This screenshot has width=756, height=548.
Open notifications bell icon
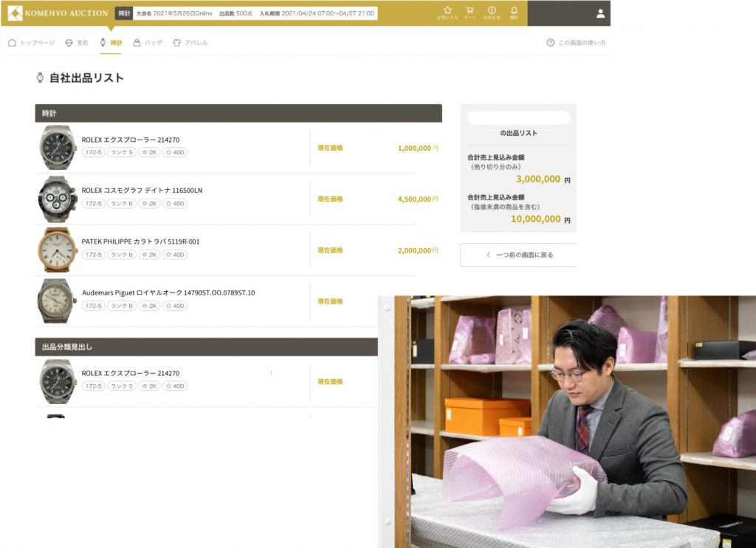514,13
